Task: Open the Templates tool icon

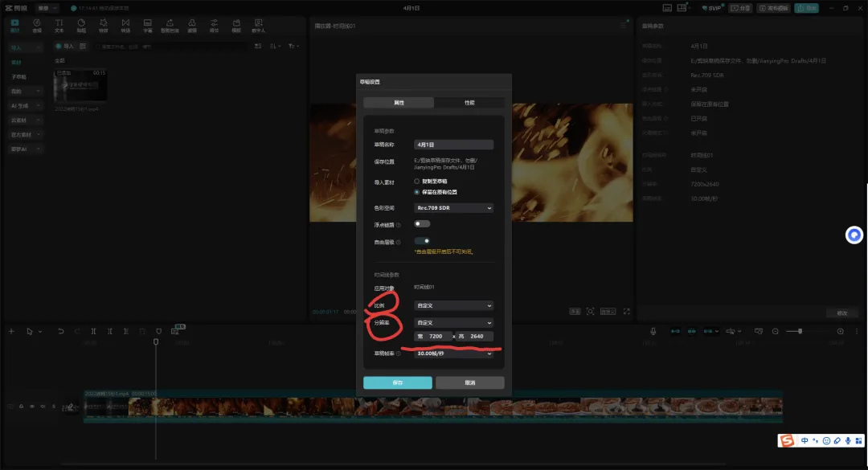Action: point(236,26)
